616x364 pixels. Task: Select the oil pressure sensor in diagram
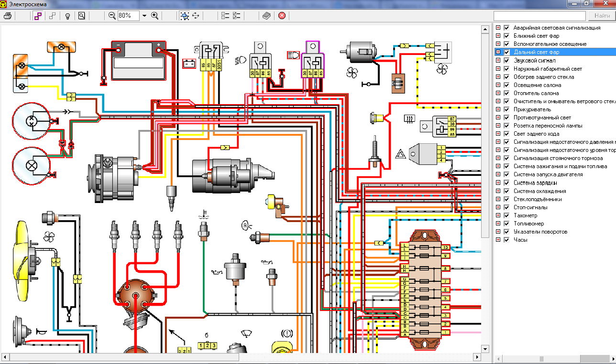235,269
